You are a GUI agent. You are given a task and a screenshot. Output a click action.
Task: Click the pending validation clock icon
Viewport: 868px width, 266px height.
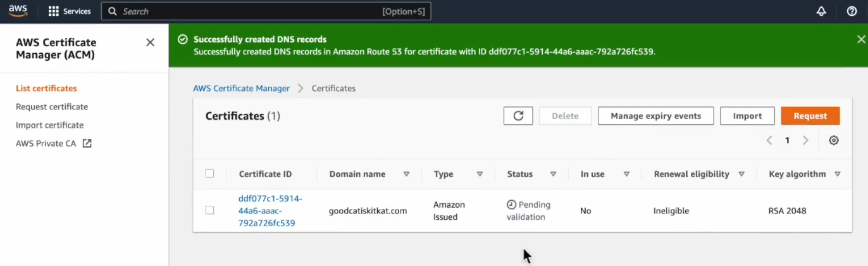[x=511, y=205]
